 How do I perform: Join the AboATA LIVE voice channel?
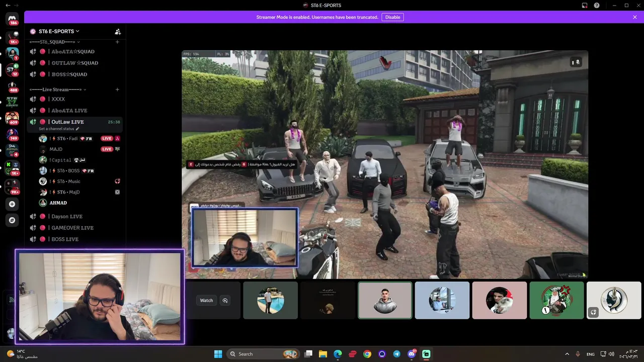[x=74, y=111]
